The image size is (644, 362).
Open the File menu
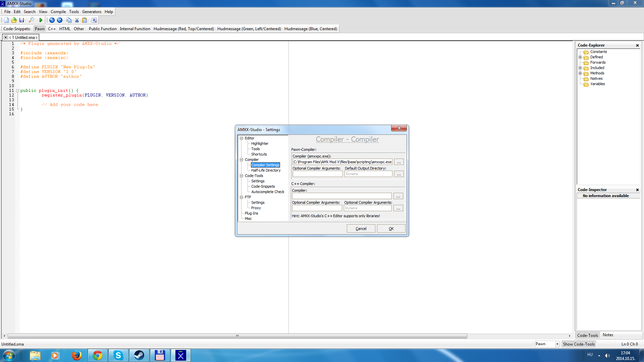7,12
